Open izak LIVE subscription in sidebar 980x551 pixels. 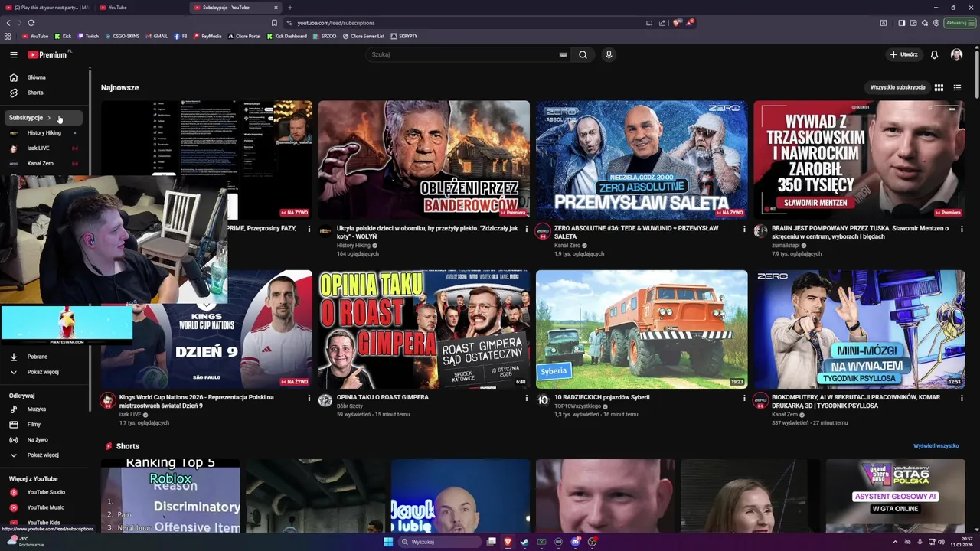tap(44, 148)
